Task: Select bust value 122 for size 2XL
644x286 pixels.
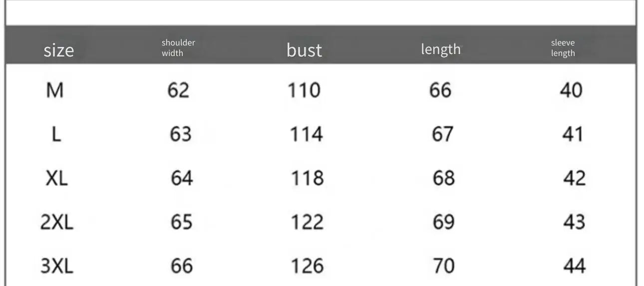Action: (x=307, y=221)
